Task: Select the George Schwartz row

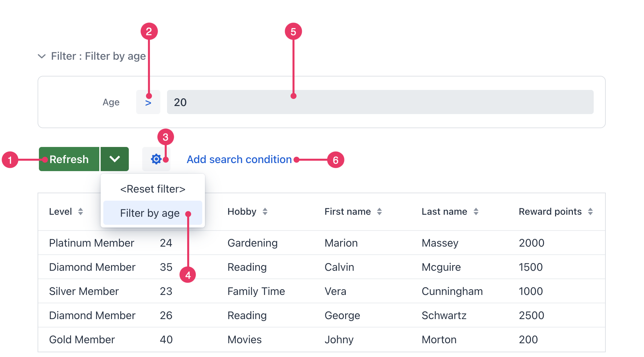Action: tap(342, 315)
